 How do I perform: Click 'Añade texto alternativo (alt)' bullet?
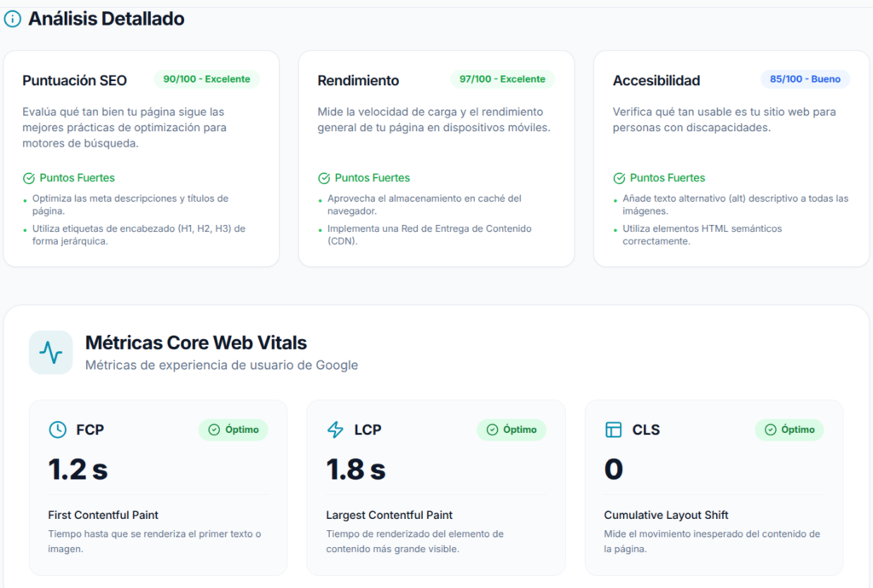[736, 205]
